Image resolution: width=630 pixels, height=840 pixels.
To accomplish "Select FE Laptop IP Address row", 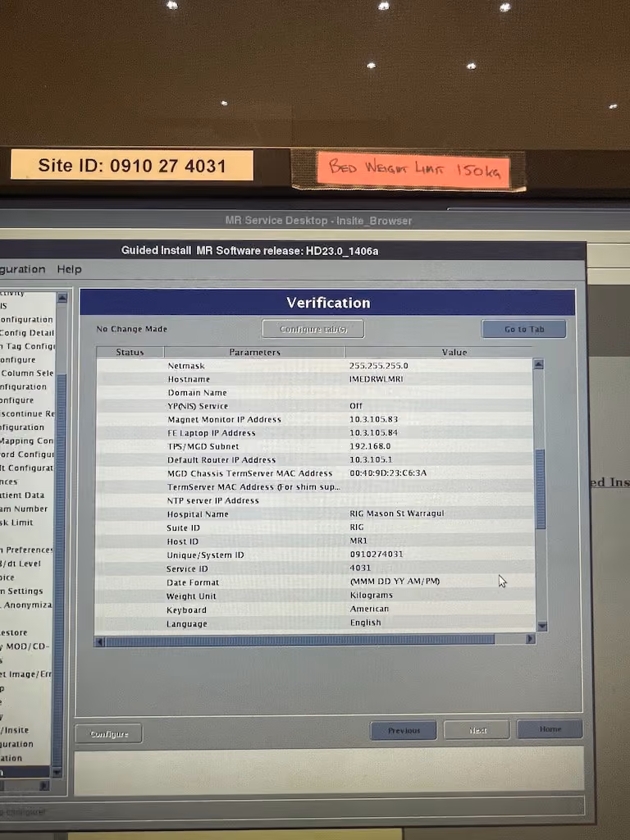I will pos(315,432).
